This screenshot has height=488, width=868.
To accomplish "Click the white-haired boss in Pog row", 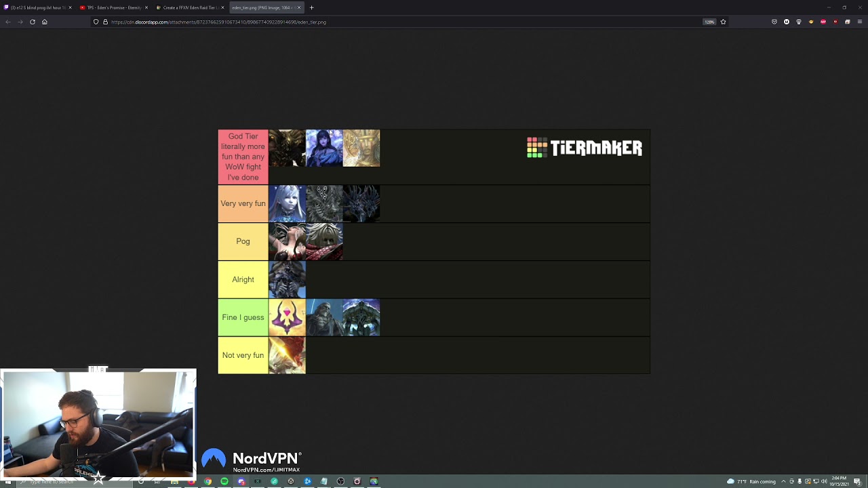I will tap(324, 241).
